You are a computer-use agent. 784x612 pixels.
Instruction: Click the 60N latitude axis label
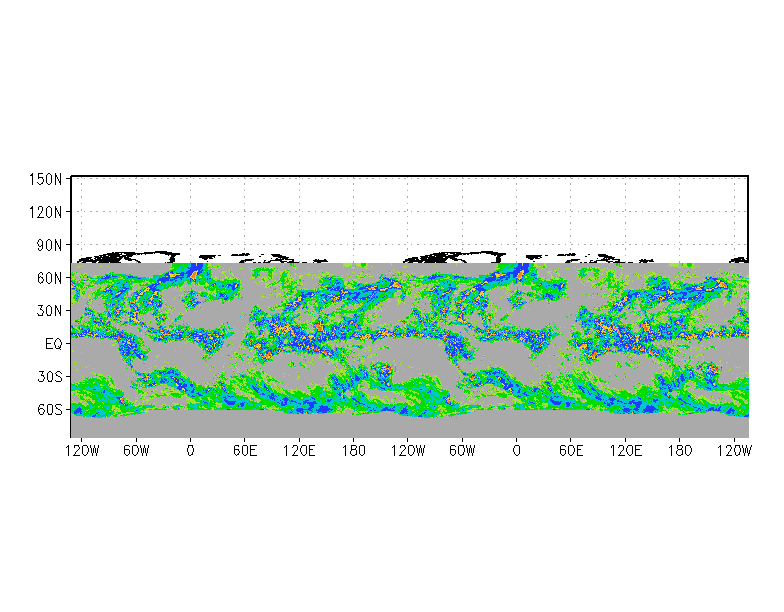tap(50, 278)
